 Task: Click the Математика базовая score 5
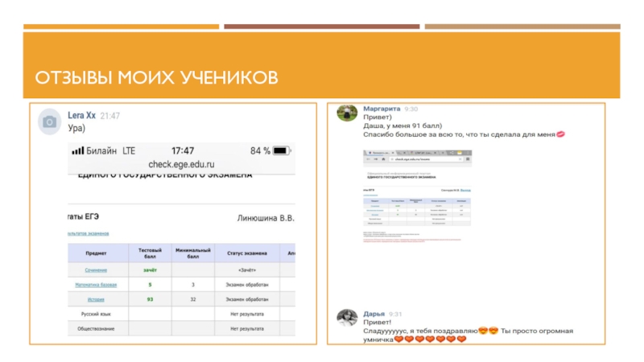coord(150,285)
